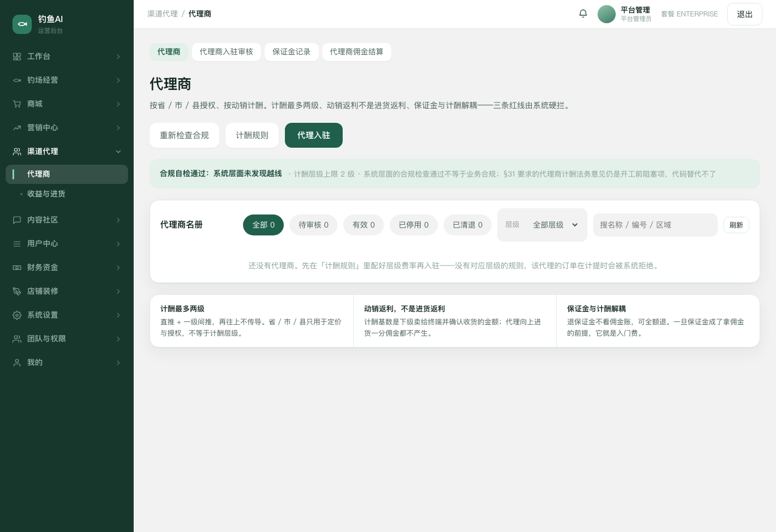Click the 钓场经营 fish icon
The width and height of the screenshot is (776, 532).
pyautogui.click(x=17, y=80)
